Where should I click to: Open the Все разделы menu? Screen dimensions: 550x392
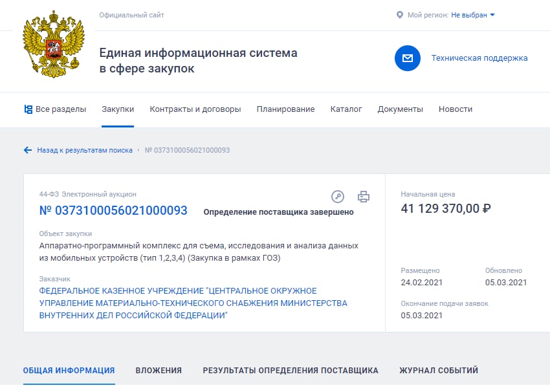click(55, 109)
